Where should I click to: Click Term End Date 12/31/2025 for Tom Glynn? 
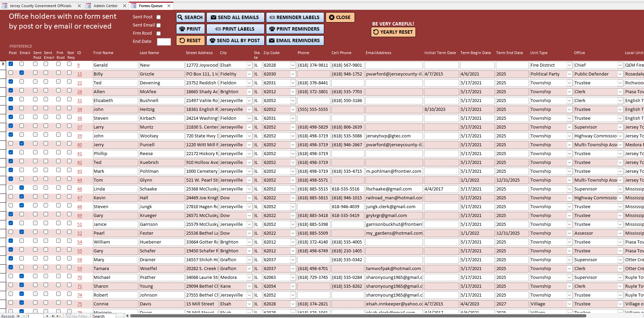(512, 180)
